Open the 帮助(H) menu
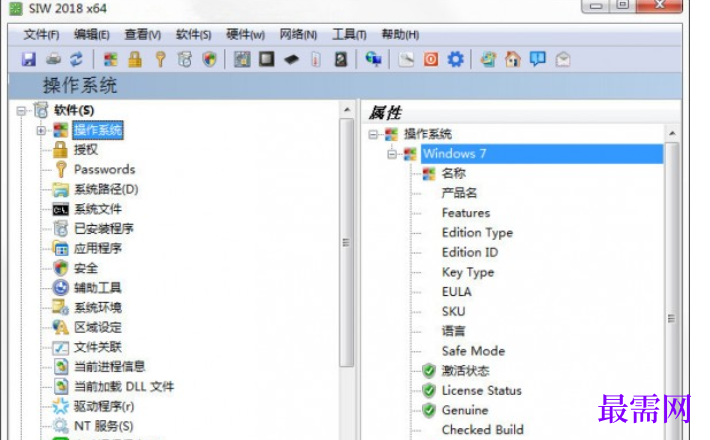The width and height of the screenshot is (710, 440). 400,34
